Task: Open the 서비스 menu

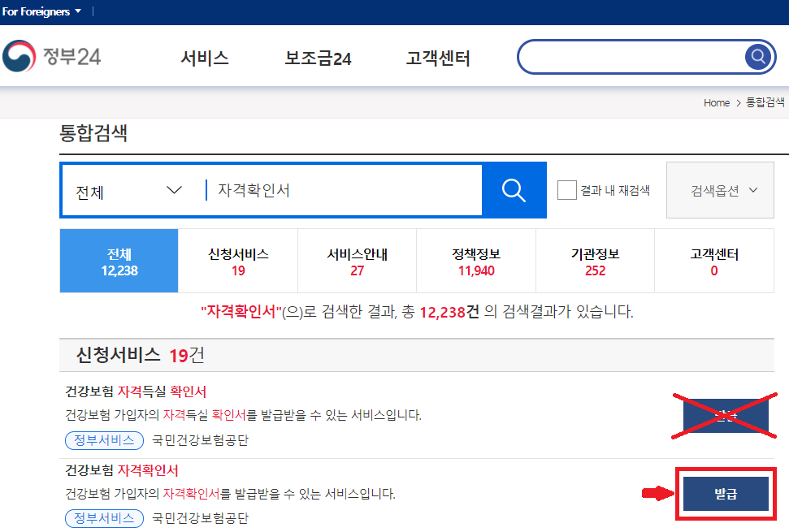Action: [x=205, y=58]
